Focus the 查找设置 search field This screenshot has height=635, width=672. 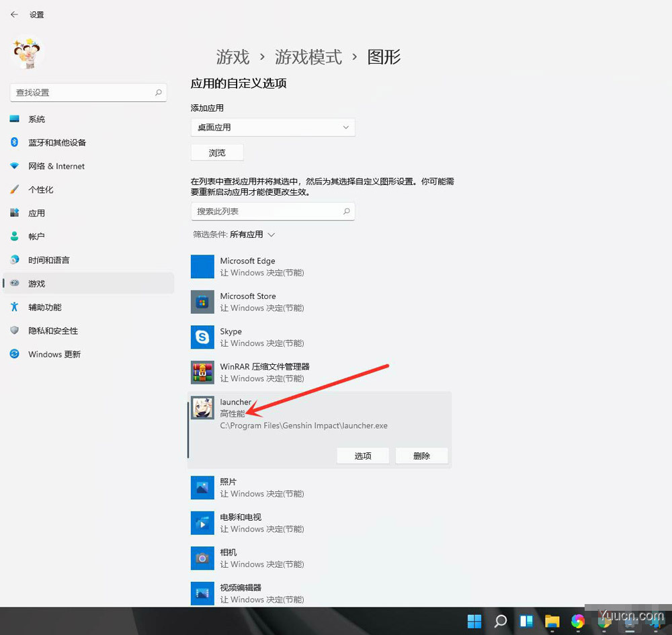88,93
